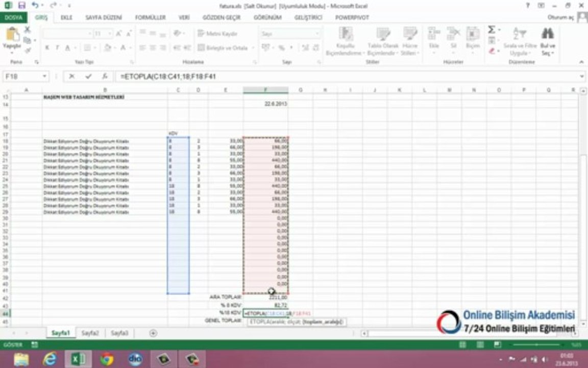Click the Undo arrow in title bar
Screen dimensions: 588x368
[x=35, y=5]
